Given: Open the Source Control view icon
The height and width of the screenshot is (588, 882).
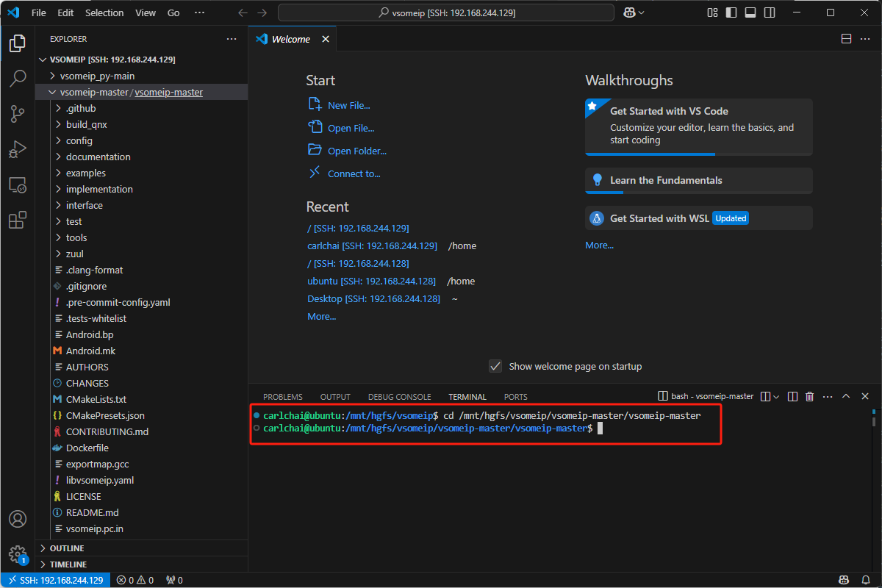Looking at the screenshot, I should (x=18, y=114).
